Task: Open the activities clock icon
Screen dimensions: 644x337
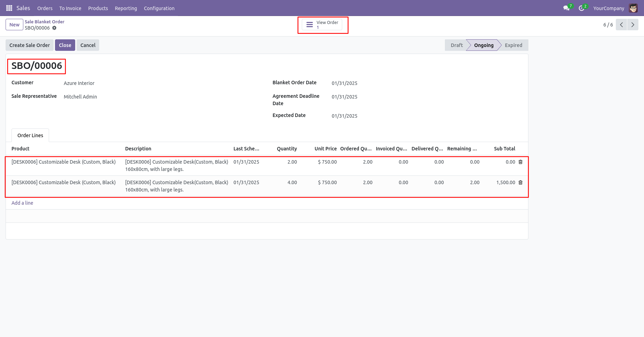Action: tap(581, 8)
